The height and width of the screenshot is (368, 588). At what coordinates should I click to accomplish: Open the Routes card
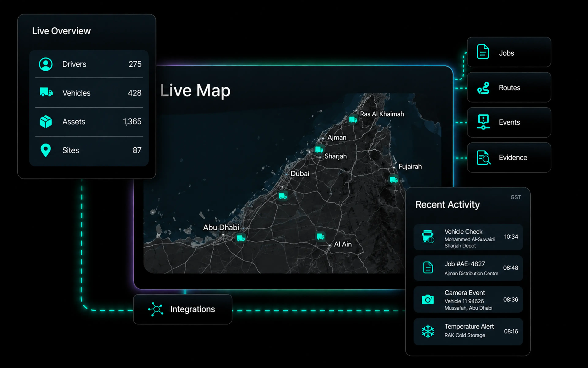509,87
